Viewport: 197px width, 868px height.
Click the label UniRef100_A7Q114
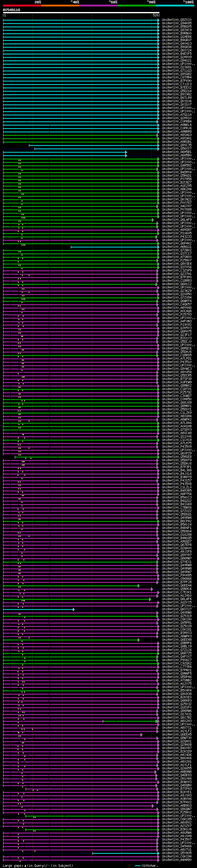176,115
